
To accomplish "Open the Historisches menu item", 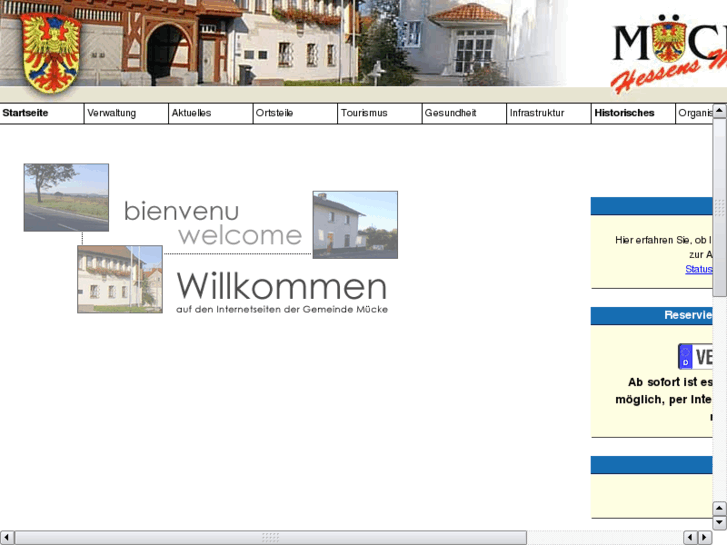I will (633, 113).
